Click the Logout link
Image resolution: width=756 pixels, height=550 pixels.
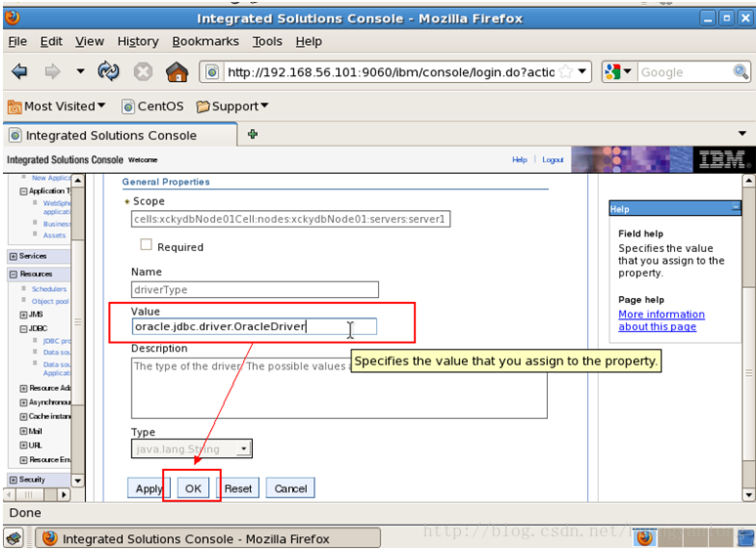(x=553, y=159)
